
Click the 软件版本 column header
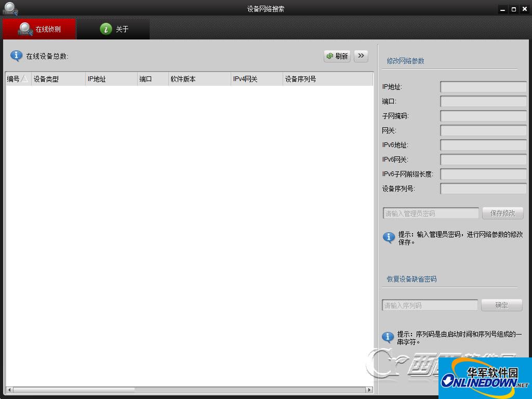(199, 79)
